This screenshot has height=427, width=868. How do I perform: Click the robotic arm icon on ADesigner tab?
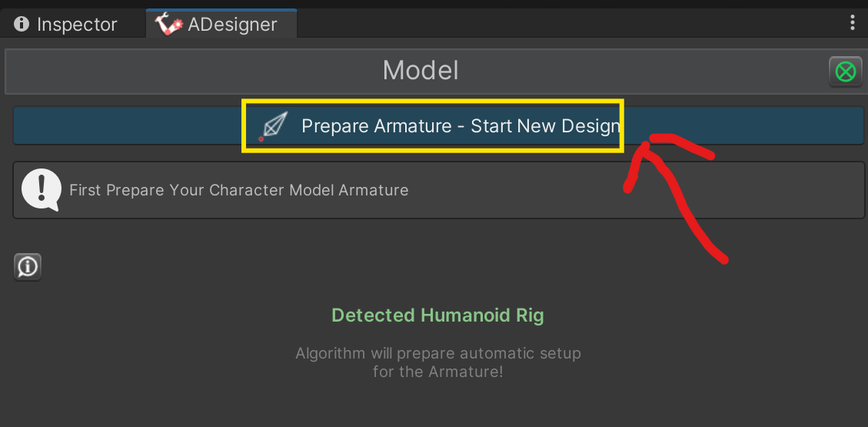(169, 25)
